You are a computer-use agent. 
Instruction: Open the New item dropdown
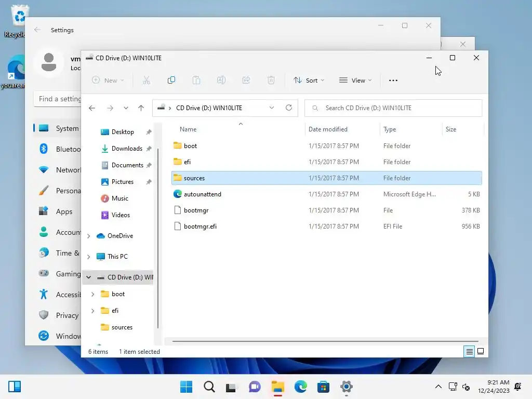108,81
